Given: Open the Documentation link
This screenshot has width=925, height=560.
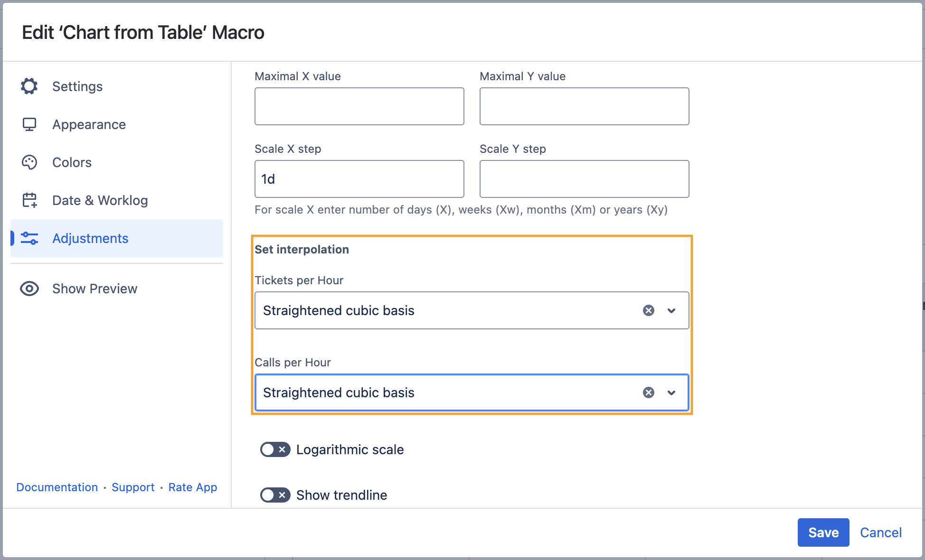Looking at the screenshot, I should point(57,487).
